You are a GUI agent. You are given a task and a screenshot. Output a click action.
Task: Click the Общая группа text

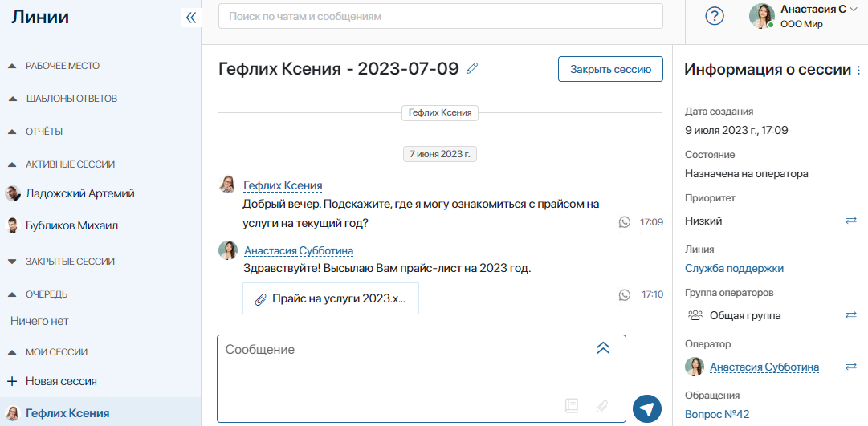745,316
